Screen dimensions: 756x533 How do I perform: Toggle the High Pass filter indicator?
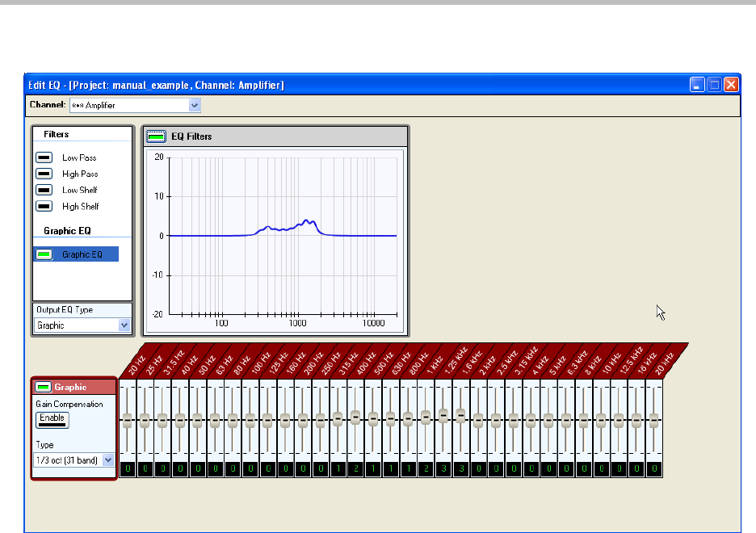coord(44,174)
